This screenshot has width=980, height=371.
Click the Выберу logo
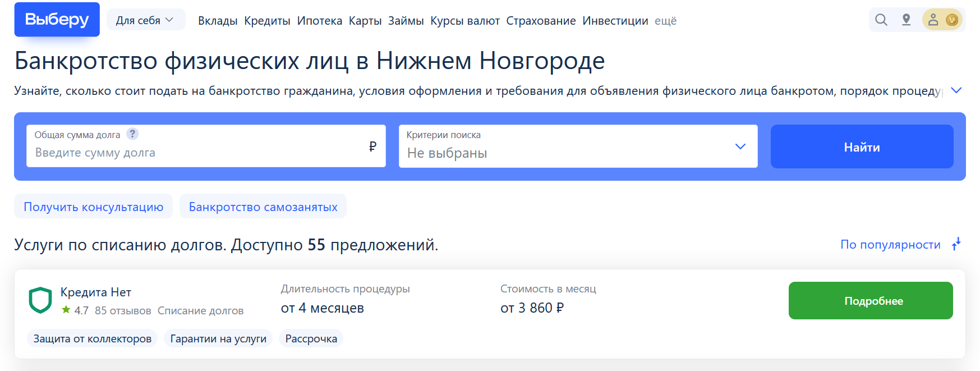tap(57, 20)
